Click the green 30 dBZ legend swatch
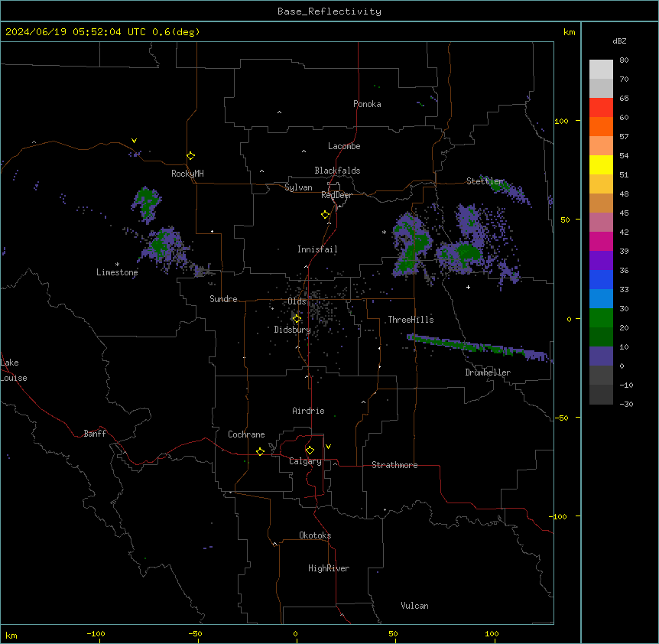This screenshot has width=659, height=644. [x=601, y=318]
